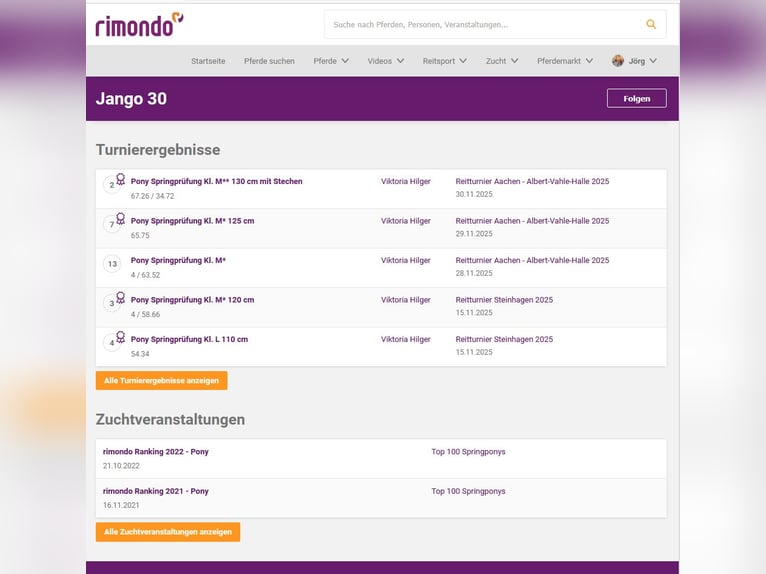The width and height of the screenshot is (766, 574).
Task: Go to Startseite in navigation
Action: [x=208, y=61]
